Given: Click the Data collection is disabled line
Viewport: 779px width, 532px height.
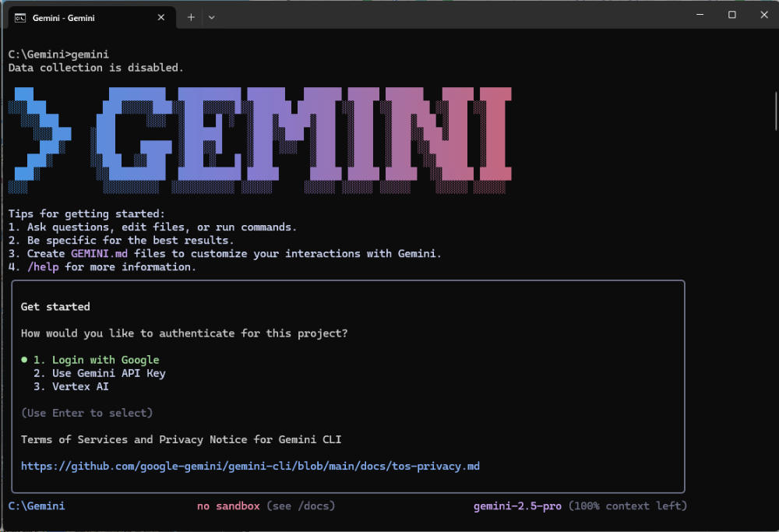Looking at the screenshot, I should 96,68.
